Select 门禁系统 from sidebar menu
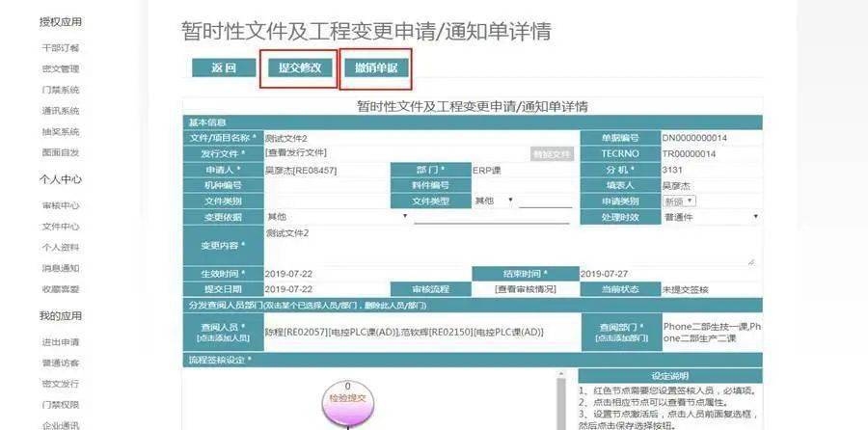868x430 pixels. 61,90
